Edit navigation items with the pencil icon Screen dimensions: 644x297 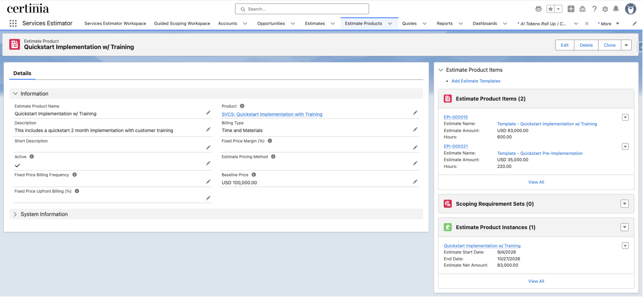point(634,24)
